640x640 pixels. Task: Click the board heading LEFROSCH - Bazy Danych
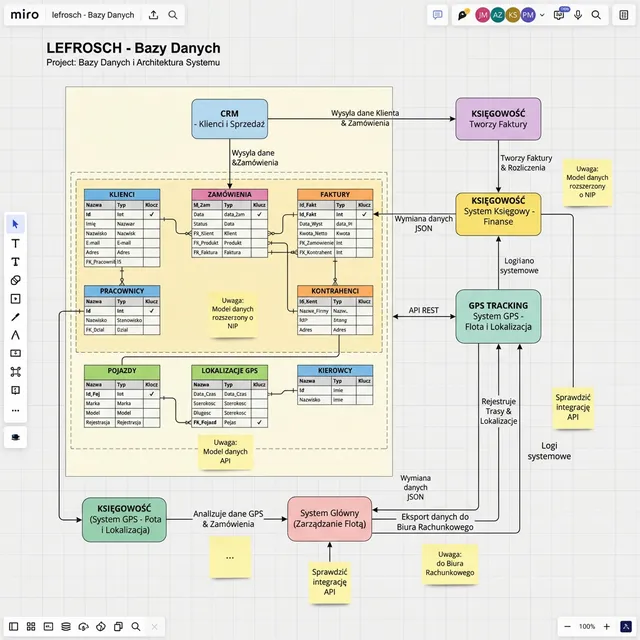pos(133,48)
